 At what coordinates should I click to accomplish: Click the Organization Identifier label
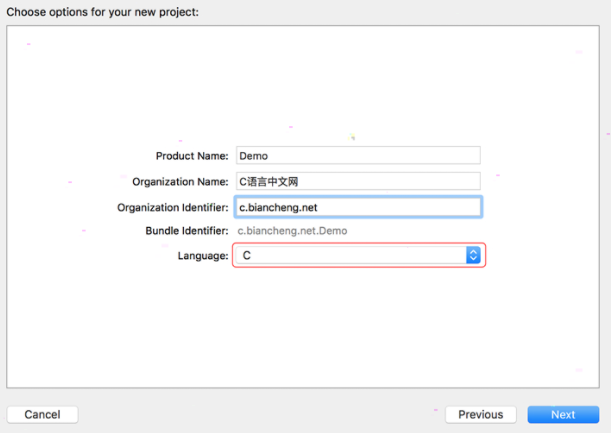[x=173, y=207]
